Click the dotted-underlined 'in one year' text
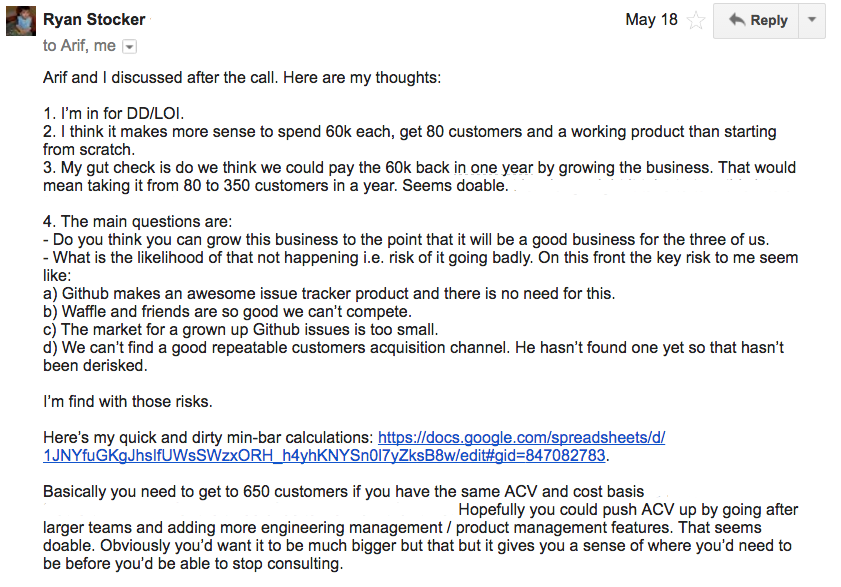Screen dimensions: 841x587 point(493,168)
